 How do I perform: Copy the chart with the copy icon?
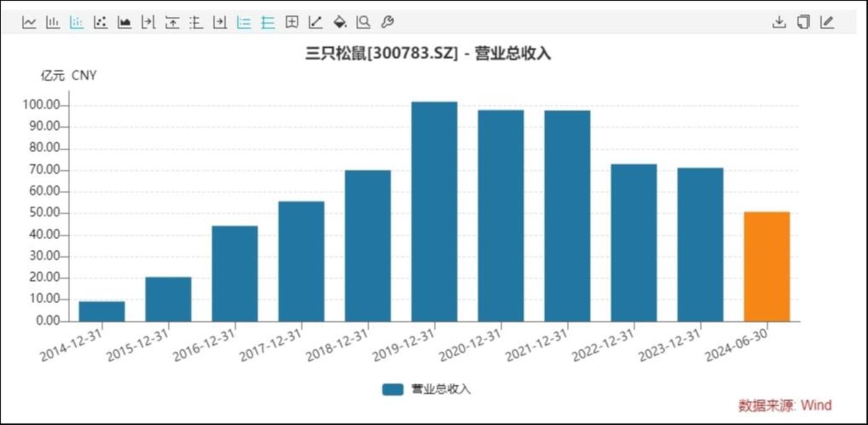point(803,22)
